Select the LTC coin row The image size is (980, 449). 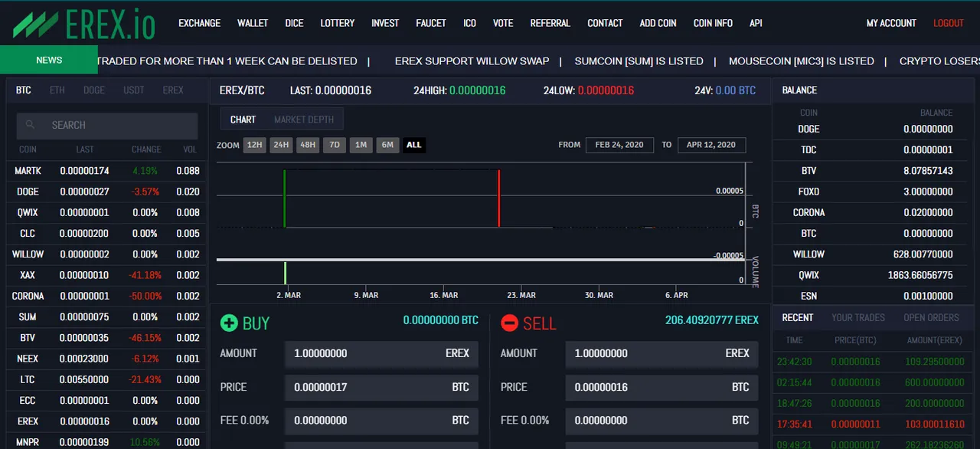point(106,379)
